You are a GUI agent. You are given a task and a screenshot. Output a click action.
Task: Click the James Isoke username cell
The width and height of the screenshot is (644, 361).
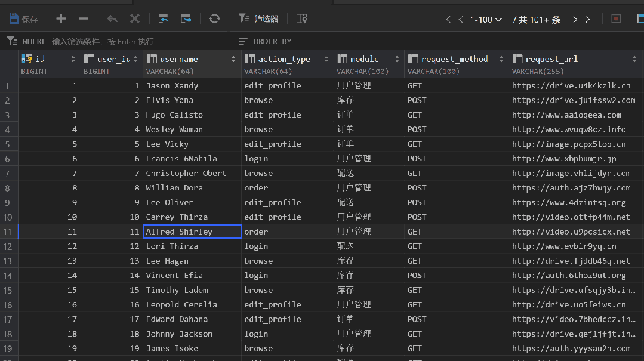tap(192, 348)
